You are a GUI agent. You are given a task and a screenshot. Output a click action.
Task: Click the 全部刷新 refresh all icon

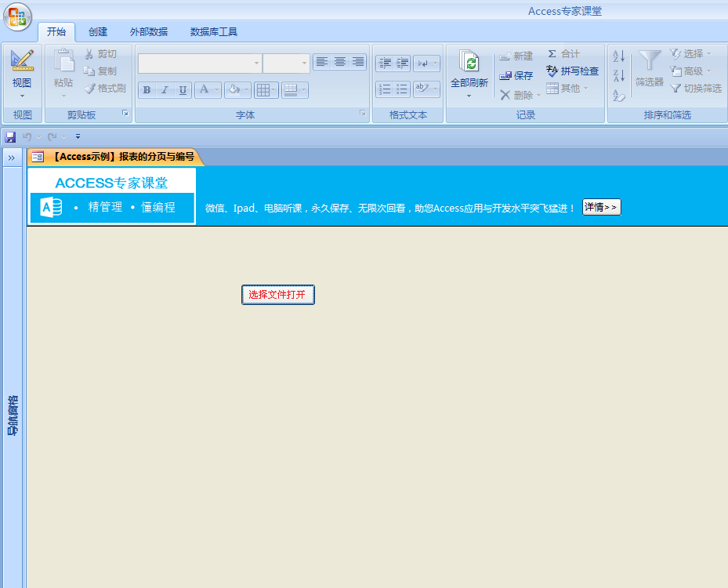pyautogui.click(x=469, y=61)
